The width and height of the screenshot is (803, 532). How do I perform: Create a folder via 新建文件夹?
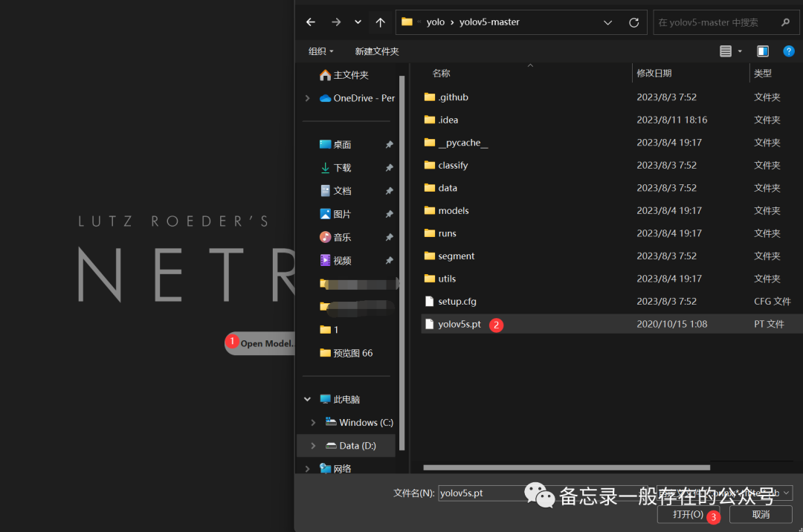pos(377,51)
